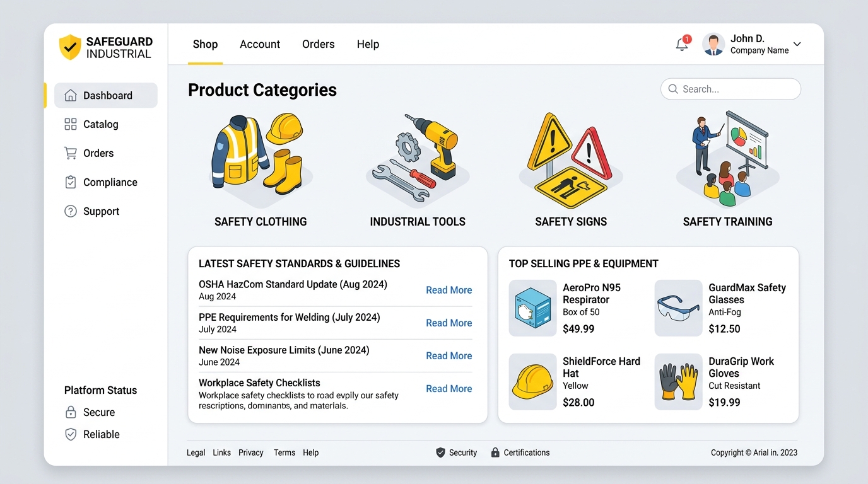Screen dimensions: 868x484
Task: Click the ShieldForce Hard Hat product name
Action: [601, 367]
